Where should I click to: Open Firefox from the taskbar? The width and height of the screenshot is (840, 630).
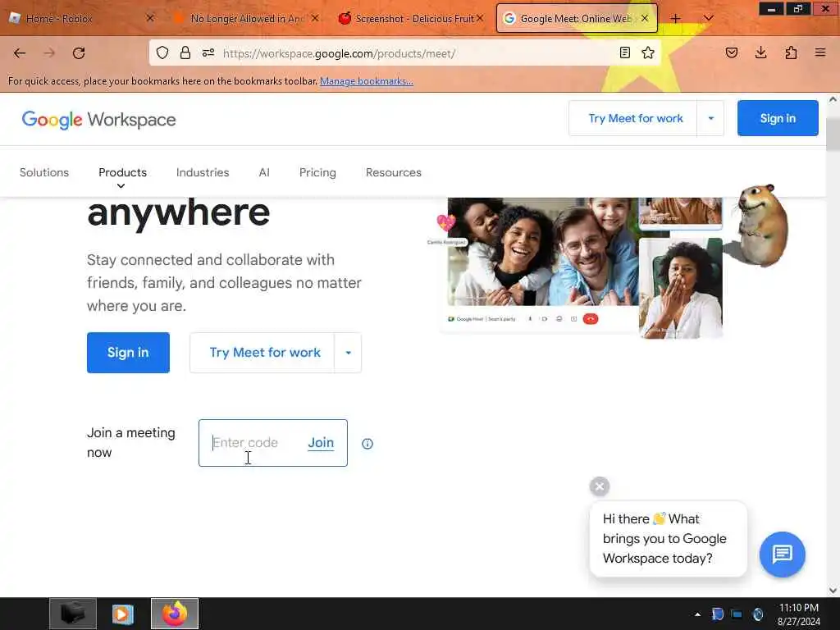coord(175,614)
